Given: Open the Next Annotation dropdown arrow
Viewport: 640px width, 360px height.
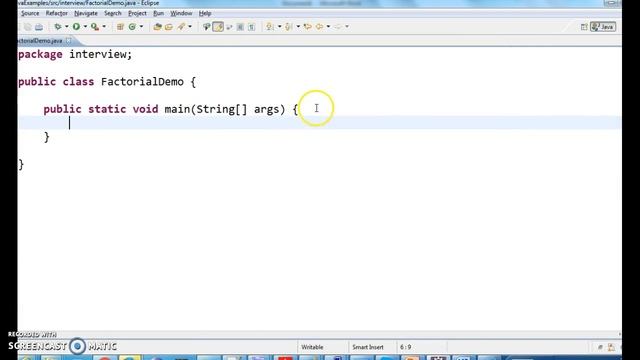Looking at the screenshot, I should click(280, 27).
